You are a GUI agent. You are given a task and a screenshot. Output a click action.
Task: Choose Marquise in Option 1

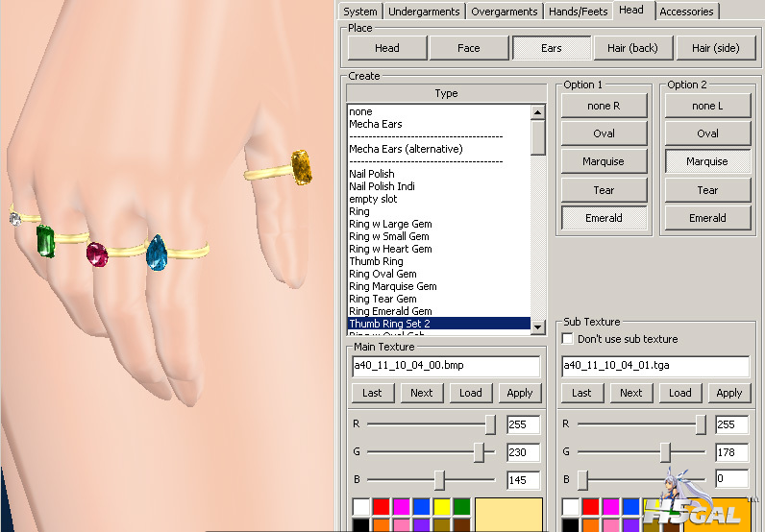click(604, 161)
